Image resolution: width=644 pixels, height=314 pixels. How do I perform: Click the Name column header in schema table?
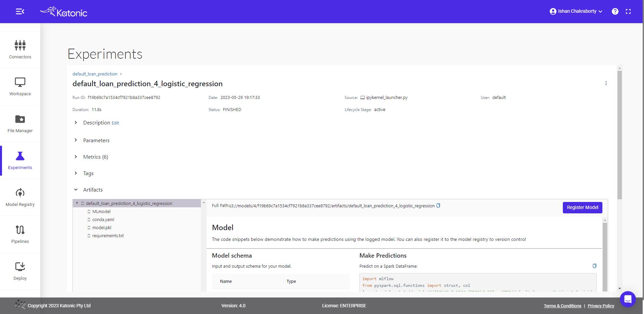click(x=226, y=281)
